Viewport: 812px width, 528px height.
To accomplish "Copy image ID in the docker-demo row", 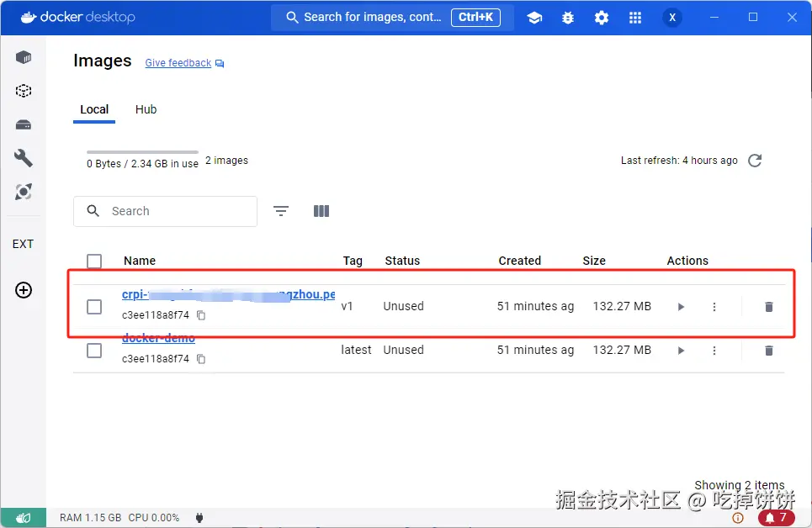I will (x=201, y=359).
